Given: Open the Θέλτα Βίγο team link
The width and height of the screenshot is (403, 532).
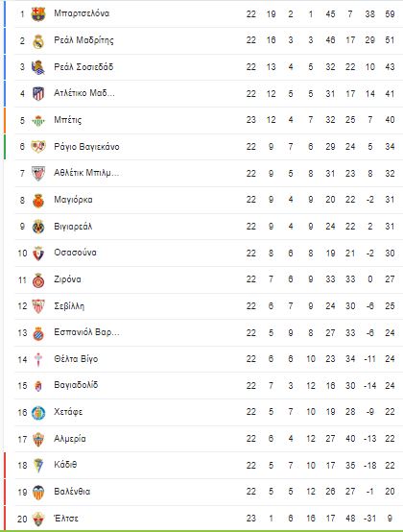Looking at the screenshot, I should [76, 359].
